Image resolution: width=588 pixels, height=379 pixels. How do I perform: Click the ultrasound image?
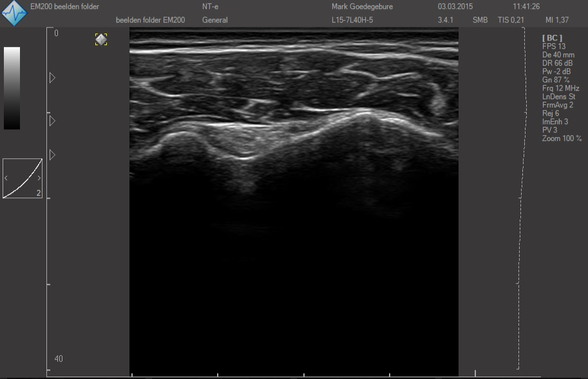[x=294, y=202]
